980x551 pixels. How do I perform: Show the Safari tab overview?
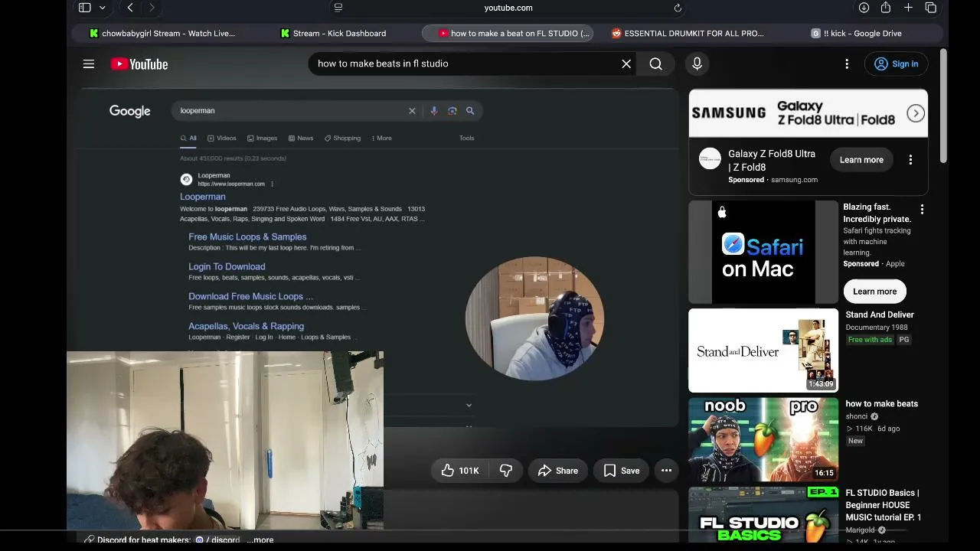[x=931, y=8]
